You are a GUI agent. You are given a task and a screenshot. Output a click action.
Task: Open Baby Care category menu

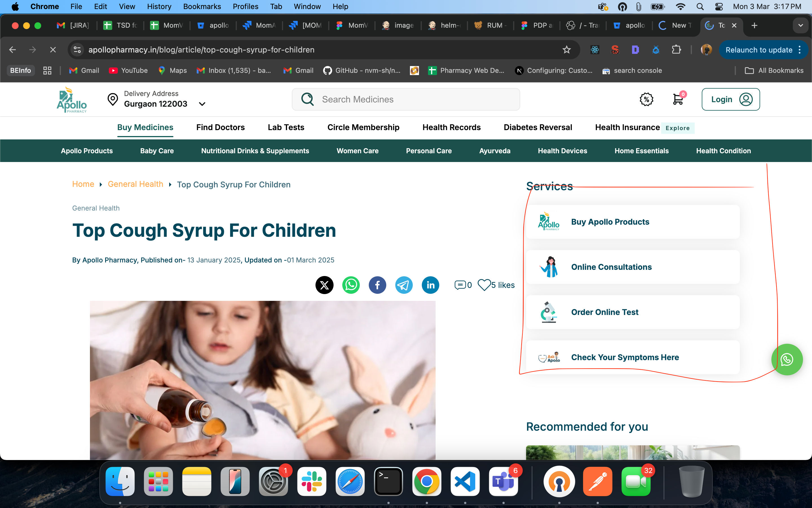157,151
